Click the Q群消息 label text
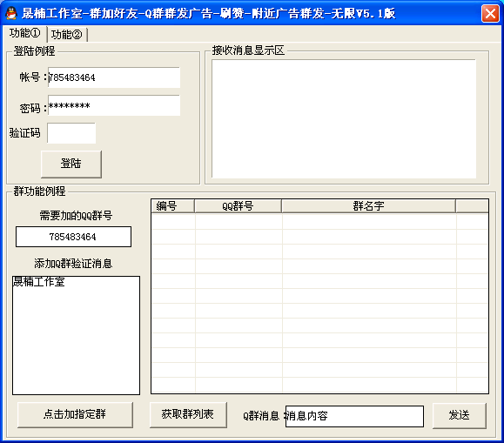 click(x=261, y=416)
